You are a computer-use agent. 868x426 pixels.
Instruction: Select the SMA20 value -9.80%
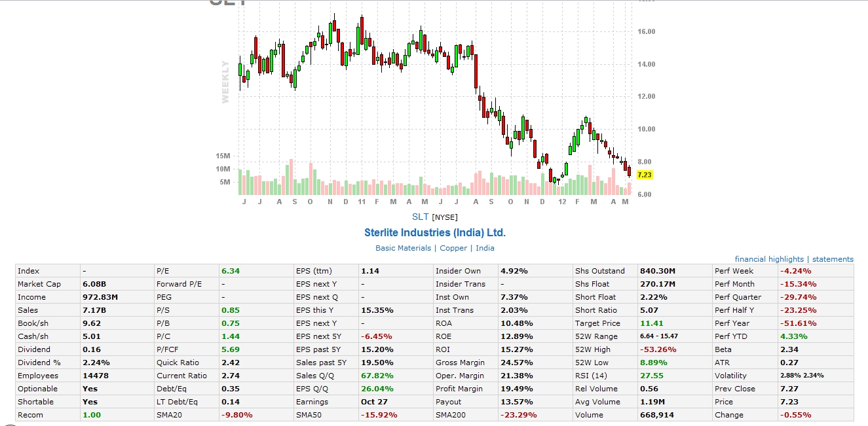click(237, 415)
